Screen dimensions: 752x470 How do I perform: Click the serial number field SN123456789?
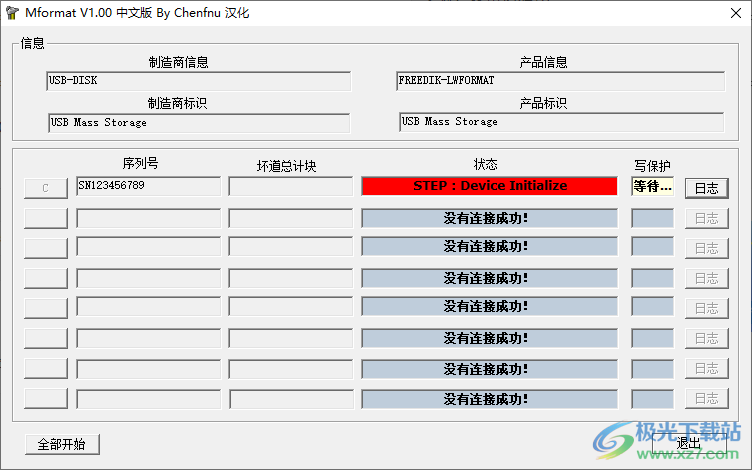coord(149,186)
